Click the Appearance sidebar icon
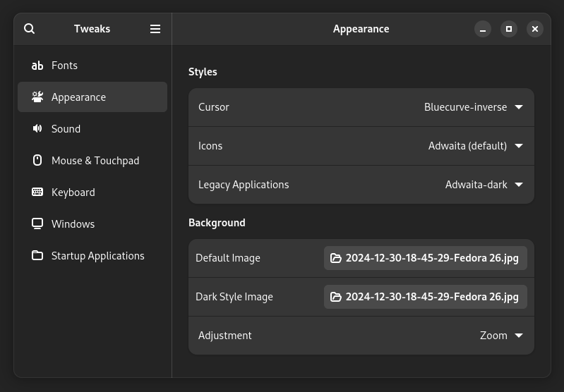Screen dimensions: 564x392 click(x=37, y=97)
